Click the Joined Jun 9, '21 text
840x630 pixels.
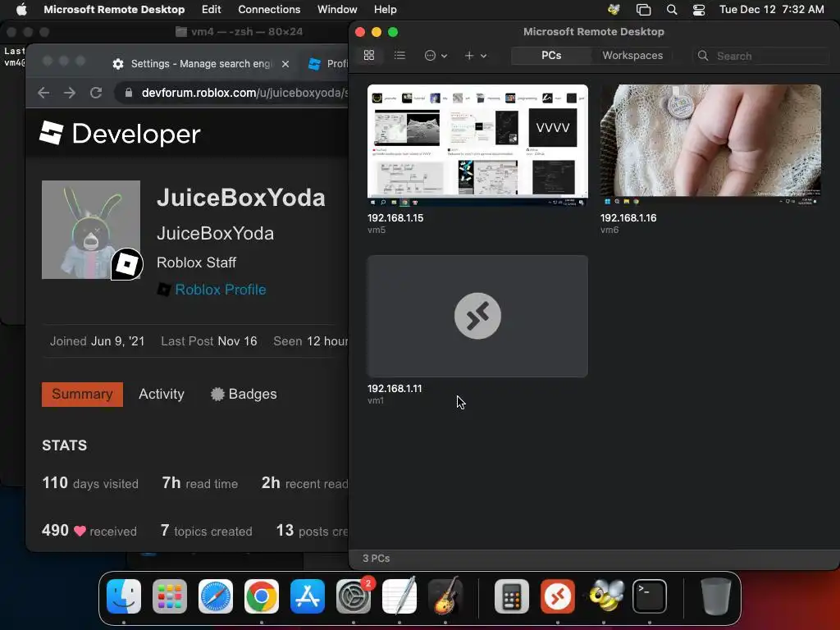pyautogui.click(x=97, y=341)
